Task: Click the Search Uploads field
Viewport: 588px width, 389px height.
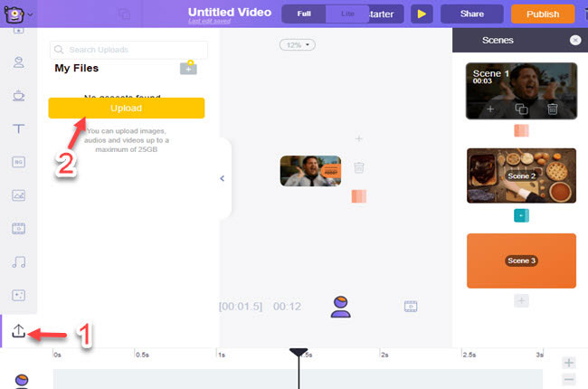Action: [x=128, y=51]
